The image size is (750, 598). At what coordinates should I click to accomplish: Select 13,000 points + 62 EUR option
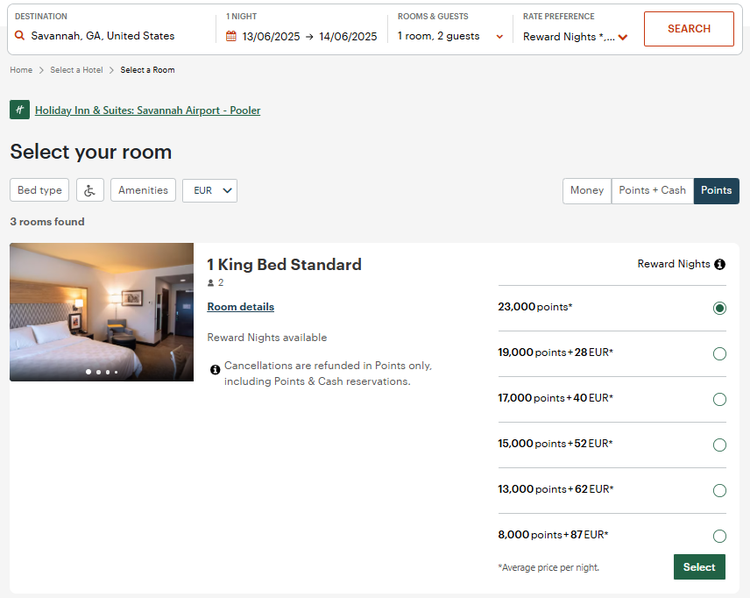(719, 490)
